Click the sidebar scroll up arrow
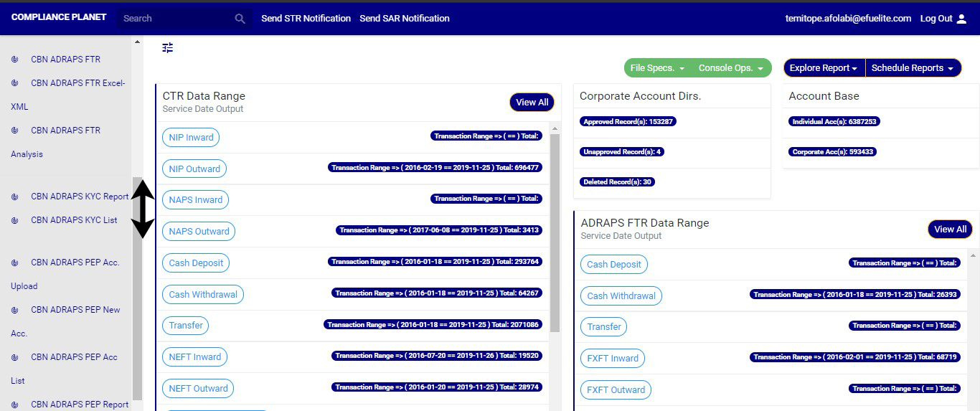The width and height of the screenshot is (980, 411). point(137,42)
